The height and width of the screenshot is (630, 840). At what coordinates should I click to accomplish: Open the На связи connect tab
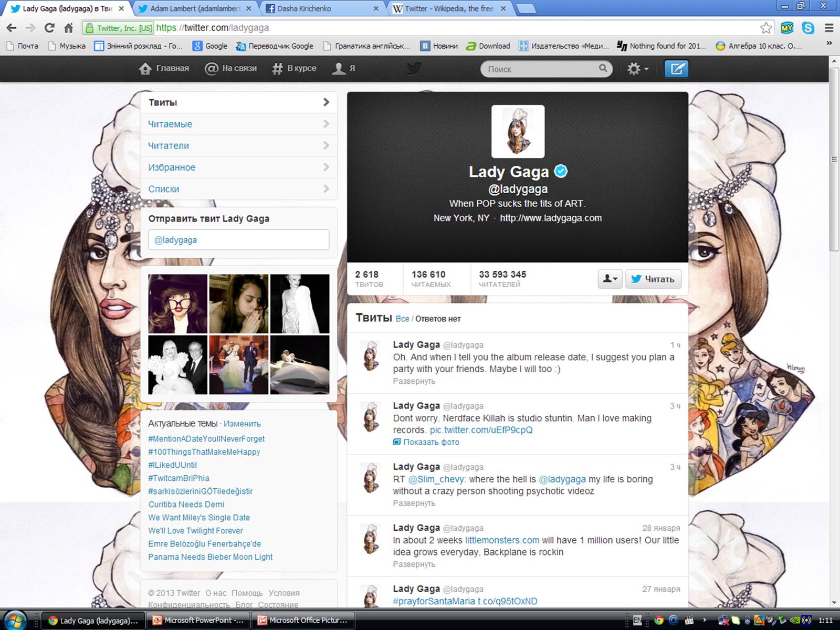(231, 68)
